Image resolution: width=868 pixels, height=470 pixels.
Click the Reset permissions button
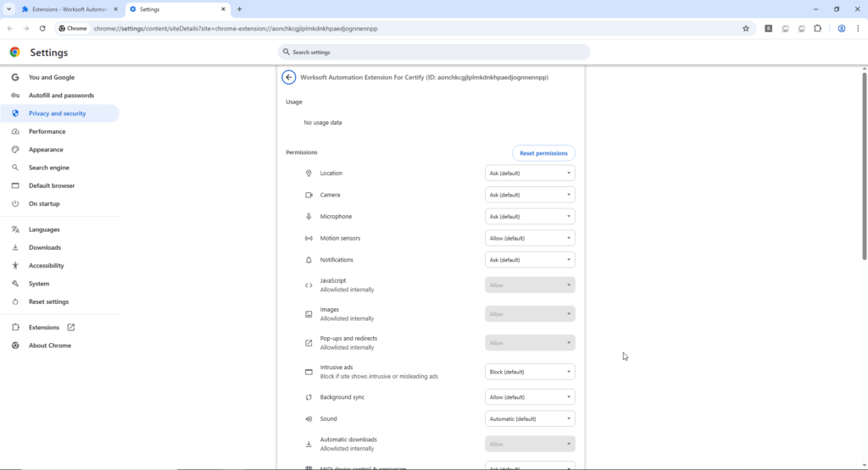[543, 153]
